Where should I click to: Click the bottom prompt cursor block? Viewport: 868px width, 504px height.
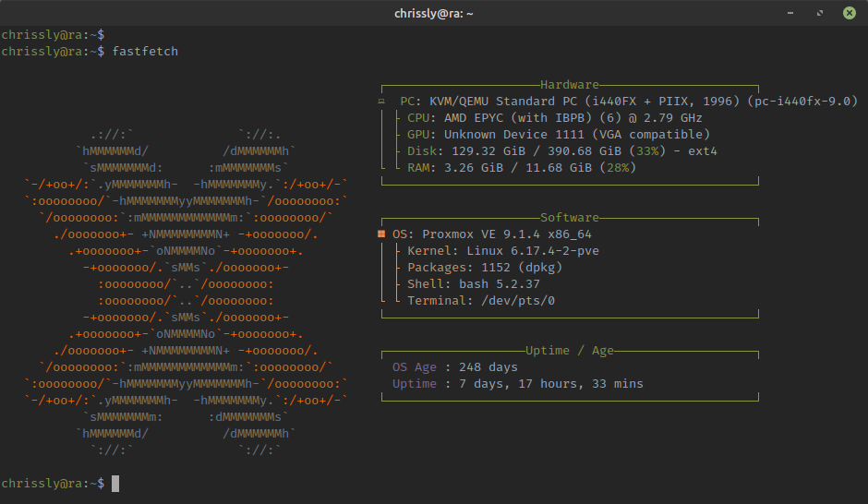115,484
